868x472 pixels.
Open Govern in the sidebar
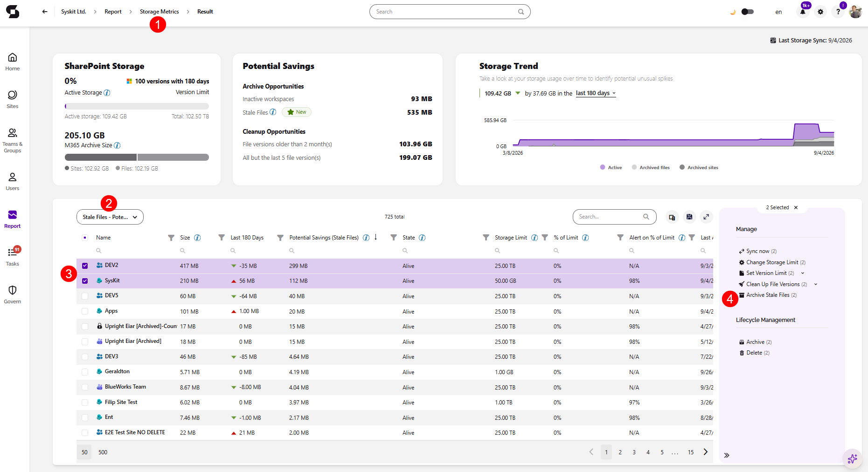coord(13,294)
